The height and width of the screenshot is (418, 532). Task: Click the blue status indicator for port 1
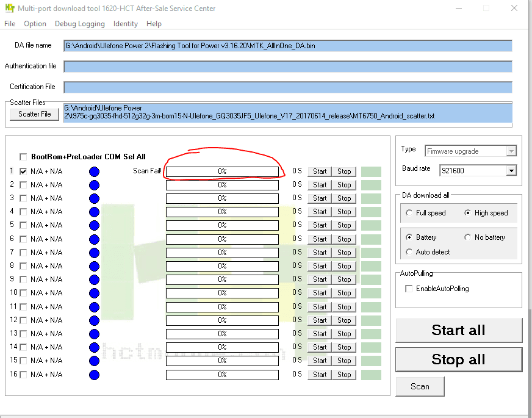[94, 171]
